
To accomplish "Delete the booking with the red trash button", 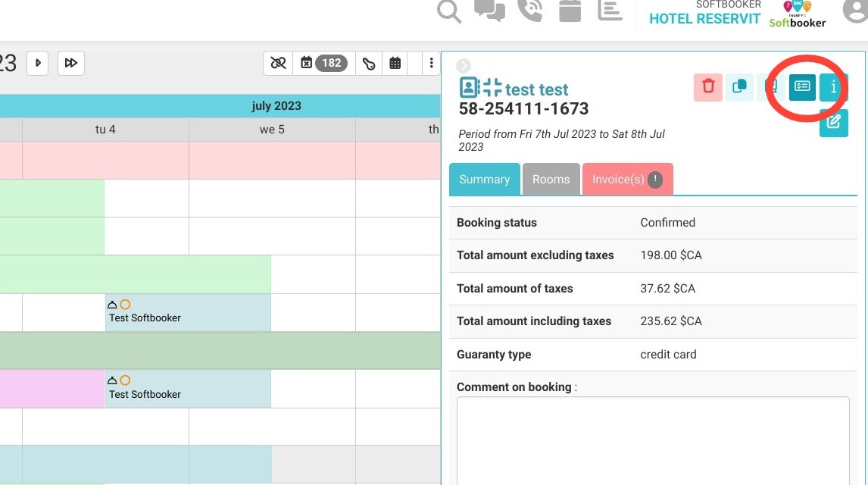I will [708, 86].
